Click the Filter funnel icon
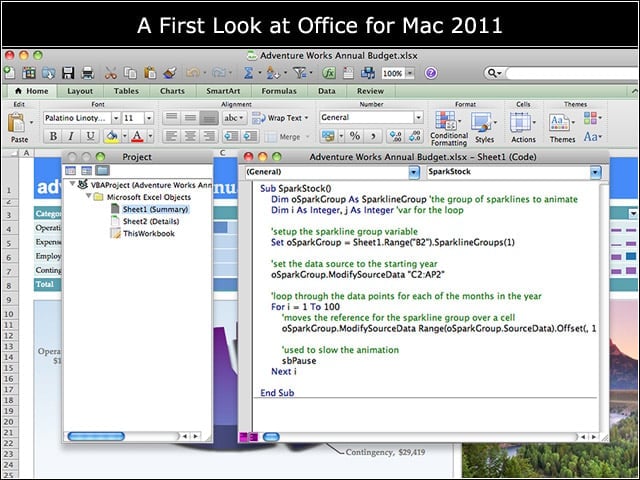Viewport: 640px width, 480px height. click(300, 73)
